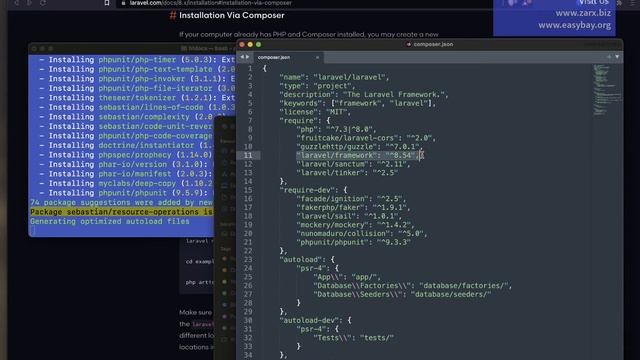
Task: Click the laravel.com URL in the address bar
Action: click(x=211, y=3)
